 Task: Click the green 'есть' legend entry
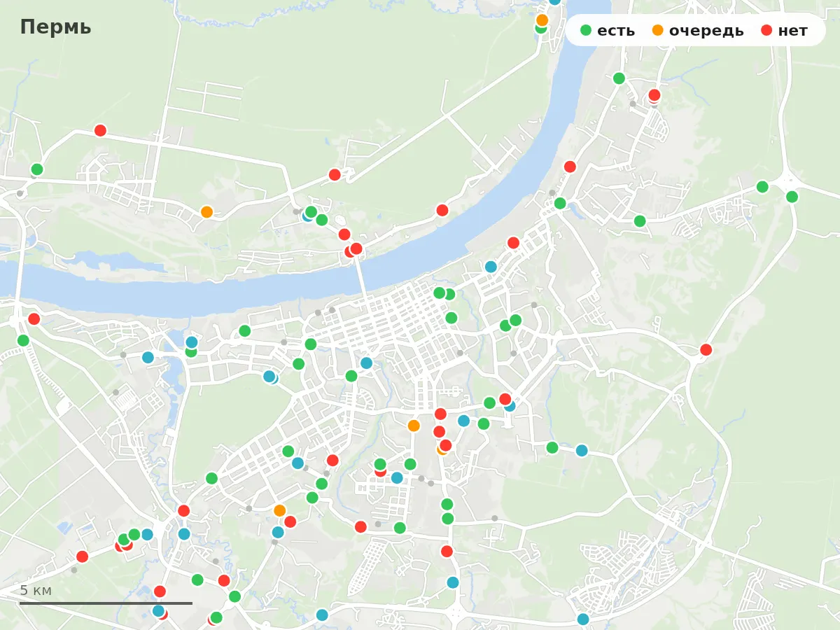point(608,30)
